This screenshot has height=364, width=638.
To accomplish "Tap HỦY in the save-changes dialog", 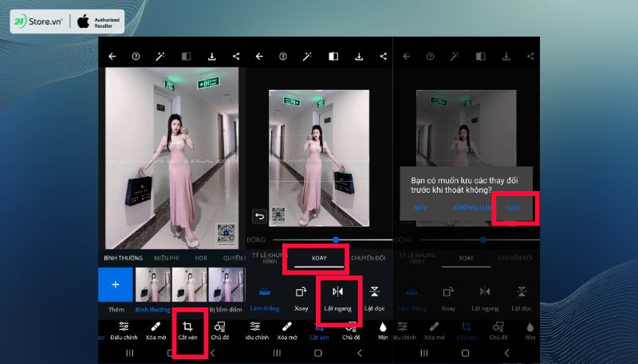I will point(420,208).
